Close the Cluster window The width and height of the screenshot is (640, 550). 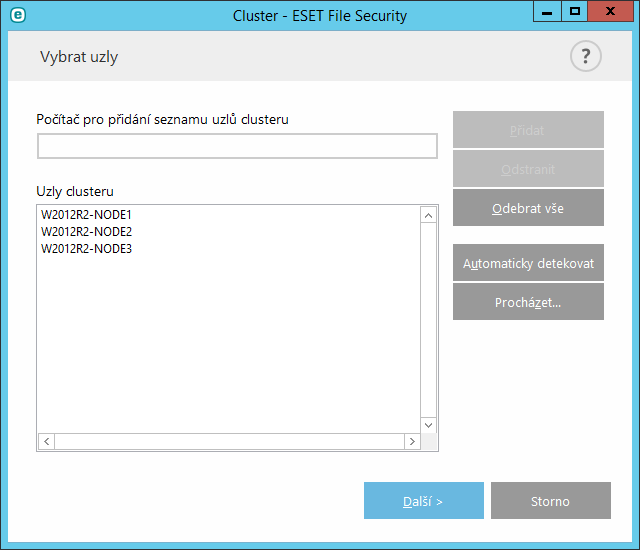click(x=611, y=11)
